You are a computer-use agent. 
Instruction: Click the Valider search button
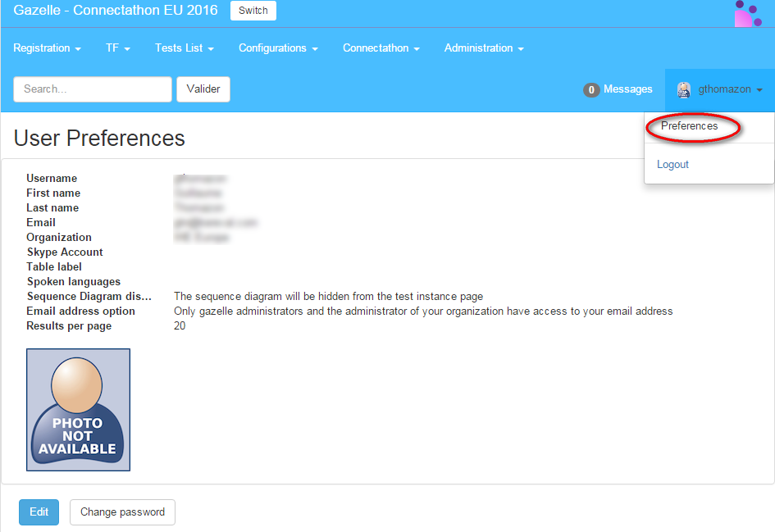pyautogui.click(x=203, y=89)
